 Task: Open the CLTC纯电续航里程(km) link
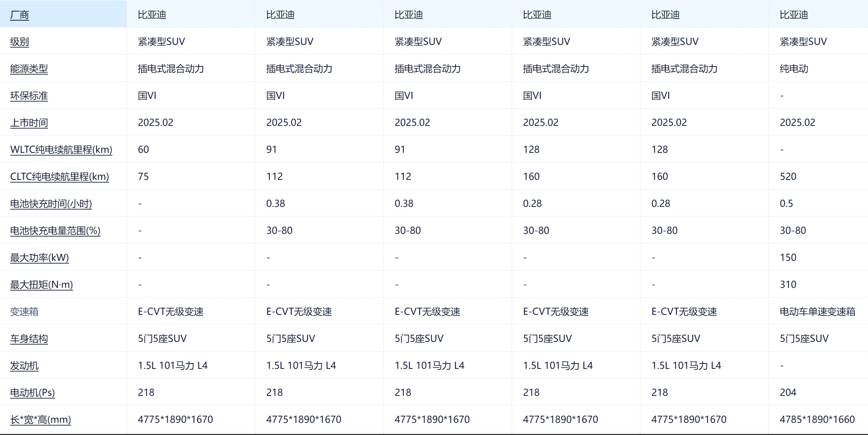pos(59,177)
